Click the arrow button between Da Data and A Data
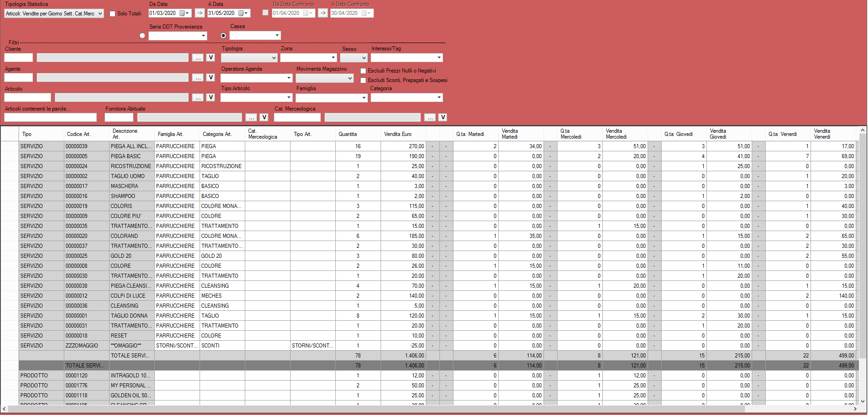The height and width of the screenshot is (415, 868). [200, 13]
